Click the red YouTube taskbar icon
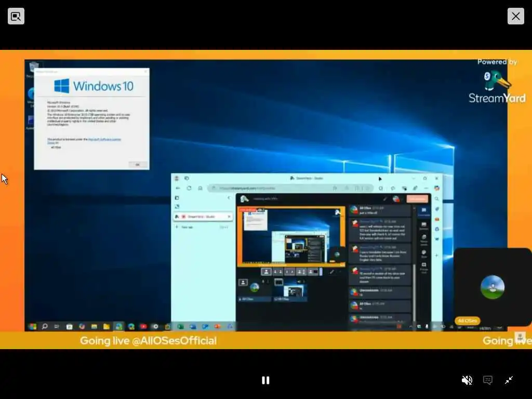The width and height of the screenshot is (532, 399). [x=143, y=326]
